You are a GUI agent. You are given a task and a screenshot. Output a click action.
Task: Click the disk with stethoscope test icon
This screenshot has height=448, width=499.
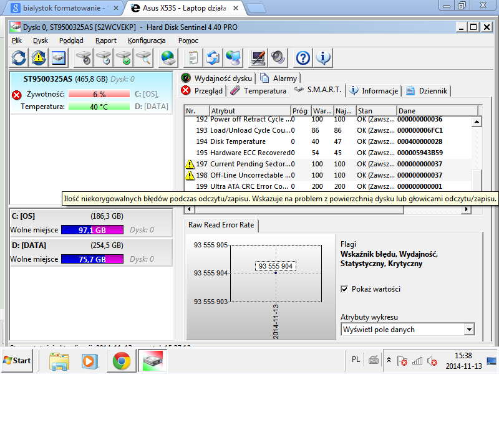(84, 58)
